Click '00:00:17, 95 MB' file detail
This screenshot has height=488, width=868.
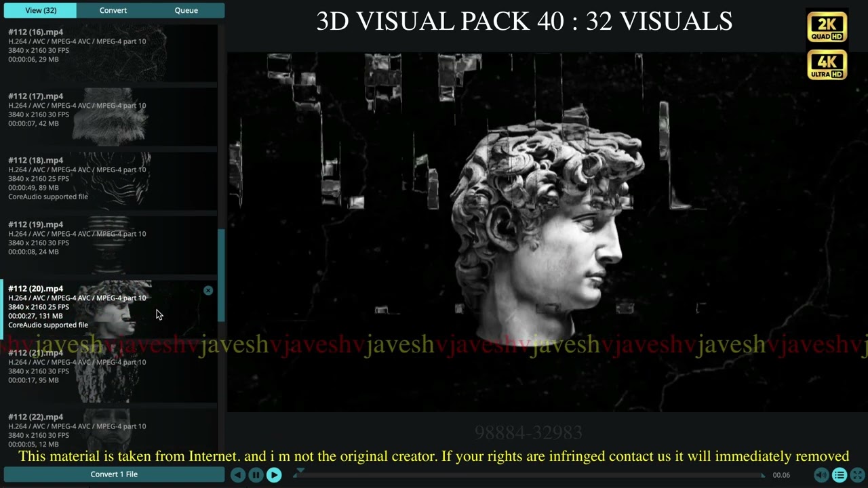[33, 380]
